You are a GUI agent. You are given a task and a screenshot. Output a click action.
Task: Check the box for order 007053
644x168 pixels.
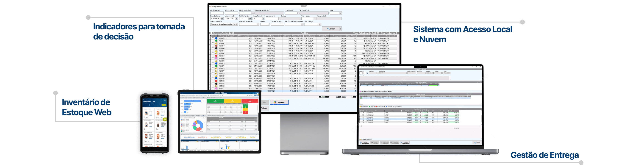213,46
